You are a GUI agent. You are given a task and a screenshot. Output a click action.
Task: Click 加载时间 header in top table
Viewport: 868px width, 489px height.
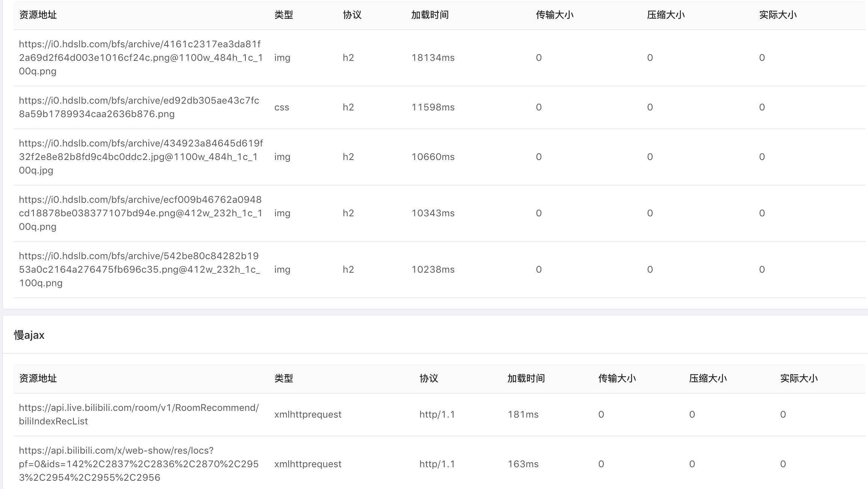click(x=429, y=15)
